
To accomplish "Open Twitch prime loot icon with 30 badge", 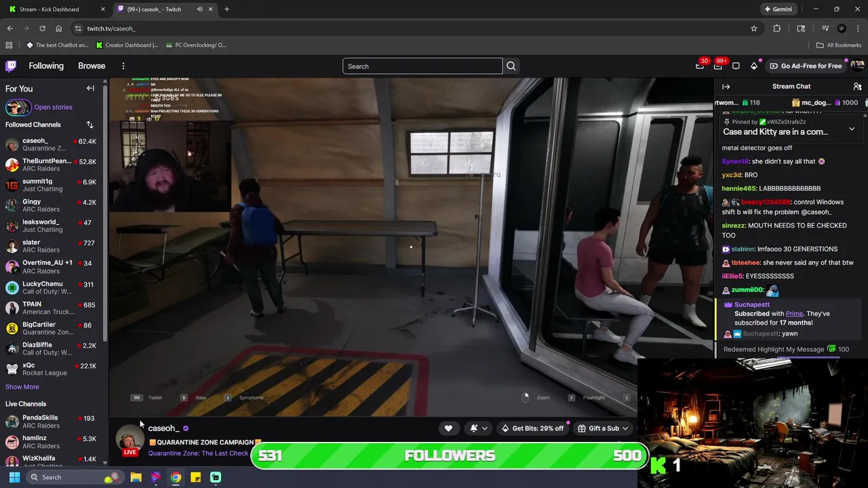I will coord(700,66).
